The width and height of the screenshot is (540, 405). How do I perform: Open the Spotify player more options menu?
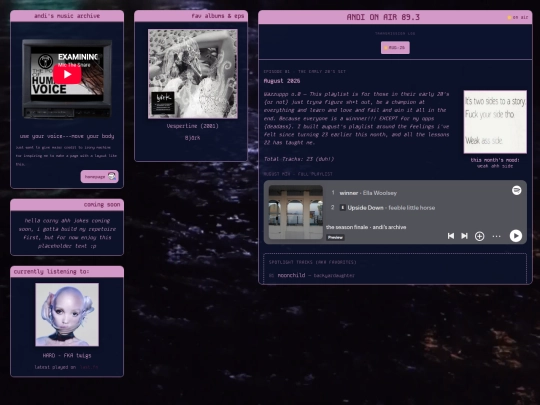(x=496, y=236)
